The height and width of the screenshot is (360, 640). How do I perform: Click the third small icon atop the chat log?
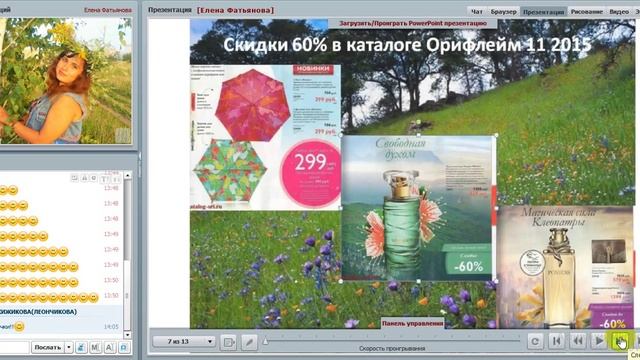pos(94,178)
